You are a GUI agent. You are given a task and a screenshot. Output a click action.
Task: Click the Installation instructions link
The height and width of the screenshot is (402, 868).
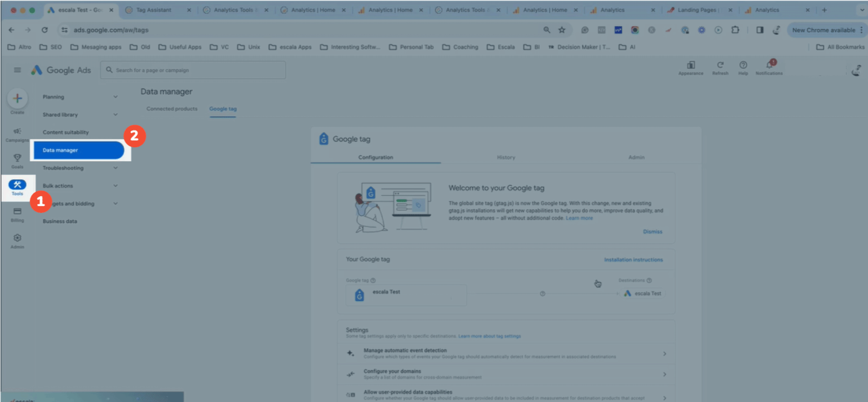(x=633, y=260)
